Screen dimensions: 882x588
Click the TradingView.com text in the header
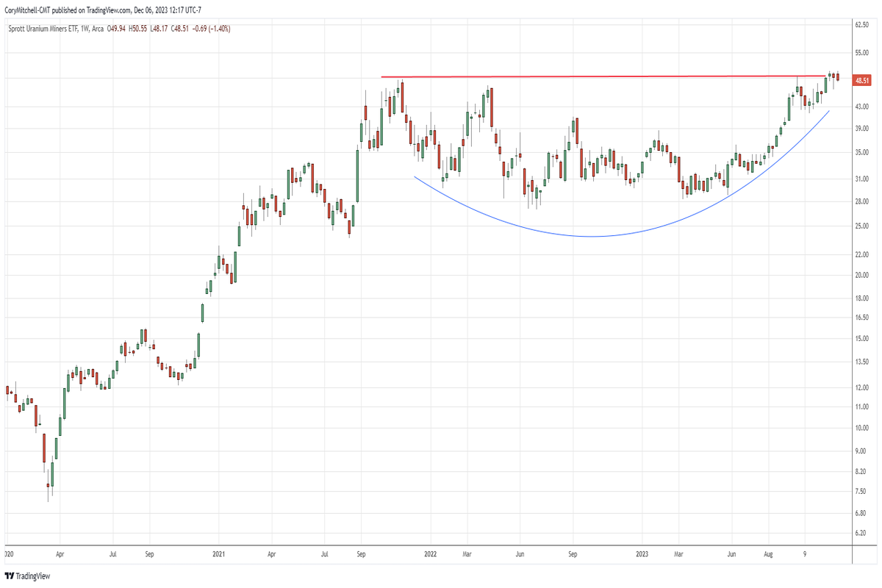tap(112, 10)
